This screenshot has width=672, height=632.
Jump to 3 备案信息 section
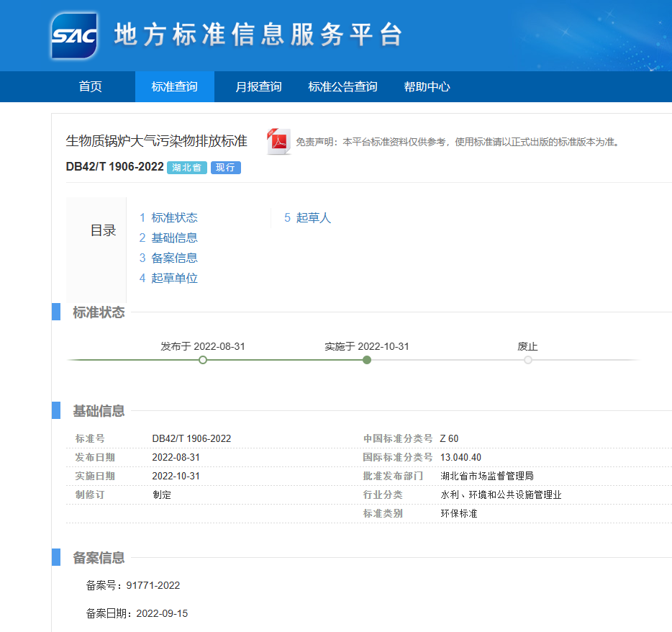pos(169,258)
